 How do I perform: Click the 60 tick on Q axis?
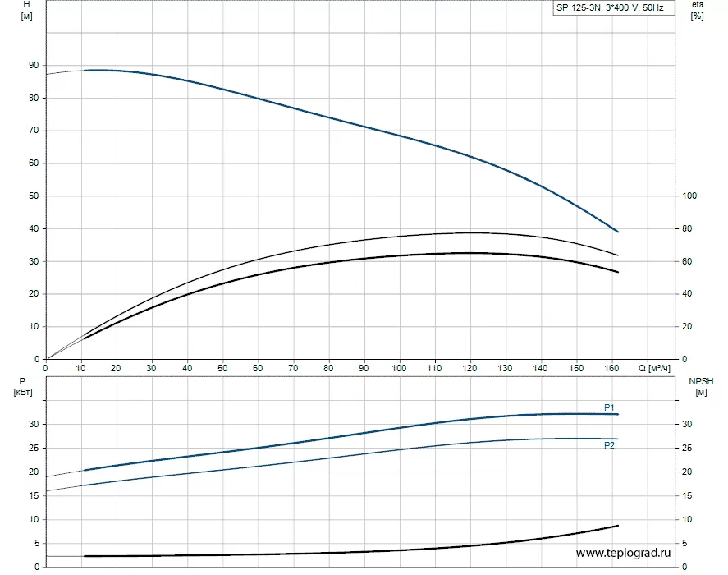258,368
